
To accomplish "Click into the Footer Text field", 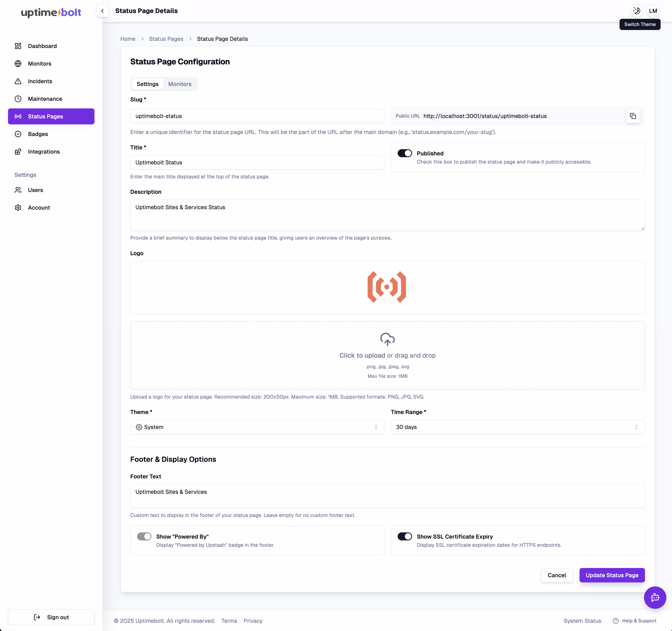I will pos(387,496).
